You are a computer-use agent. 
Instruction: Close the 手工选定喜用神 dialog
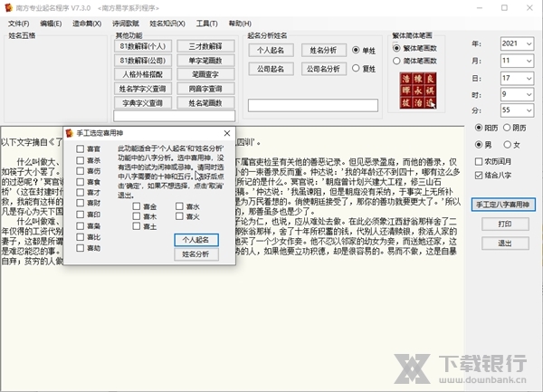click(x=227, y=133)
